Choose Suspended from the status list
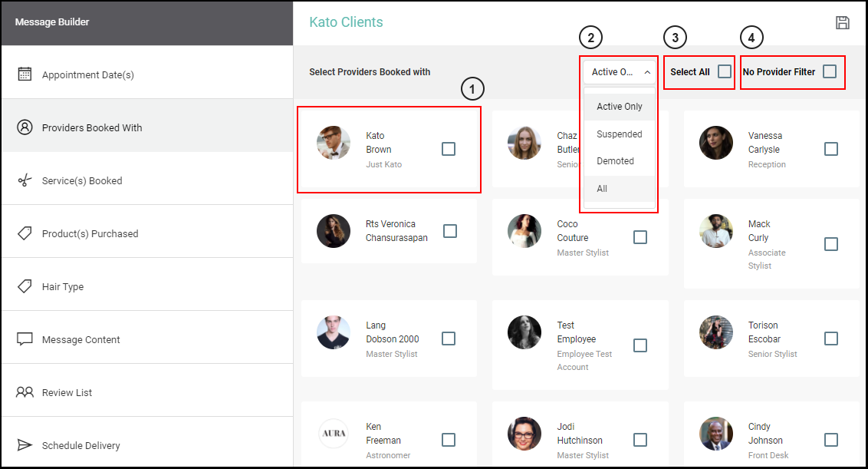This screenshot has width=868, height=469. [x=620, y=134]
